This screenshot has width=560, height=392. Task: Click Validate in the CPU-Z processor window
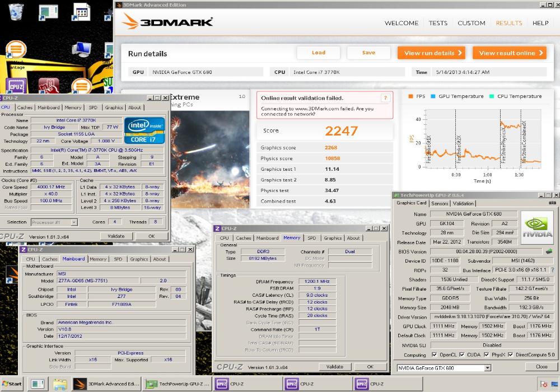point(116,236)
